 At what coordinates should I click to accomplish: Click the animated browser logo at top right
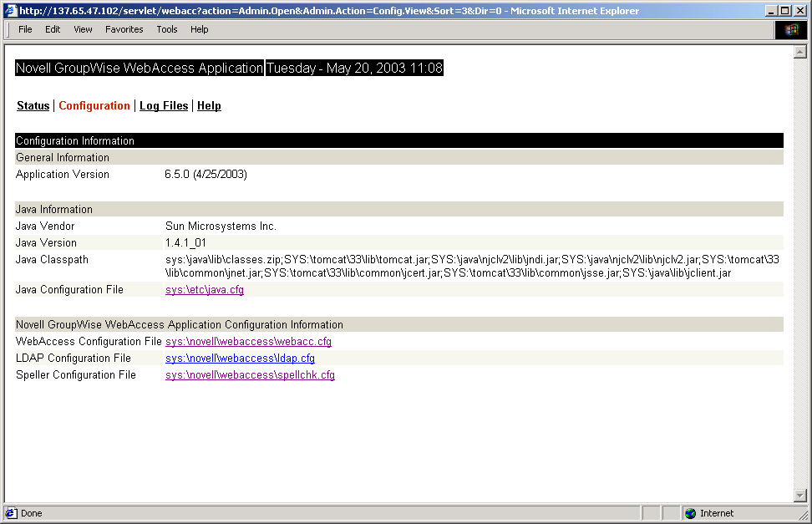click(790, 29)
